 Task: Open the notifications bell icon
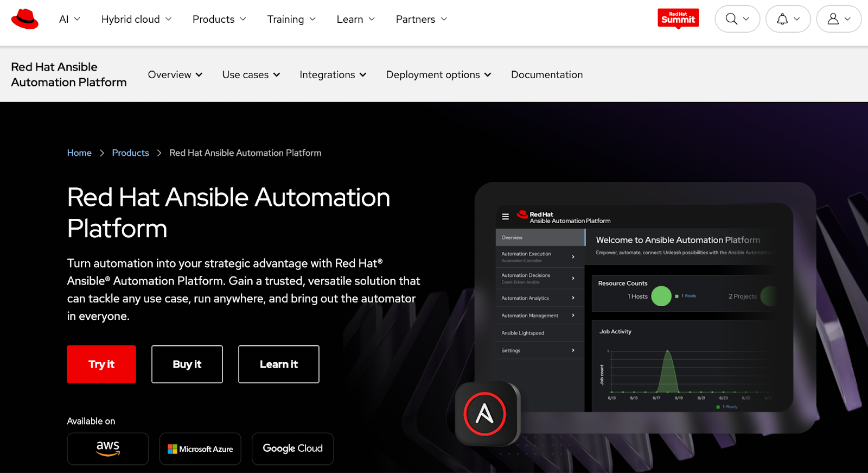pos(782,19)
